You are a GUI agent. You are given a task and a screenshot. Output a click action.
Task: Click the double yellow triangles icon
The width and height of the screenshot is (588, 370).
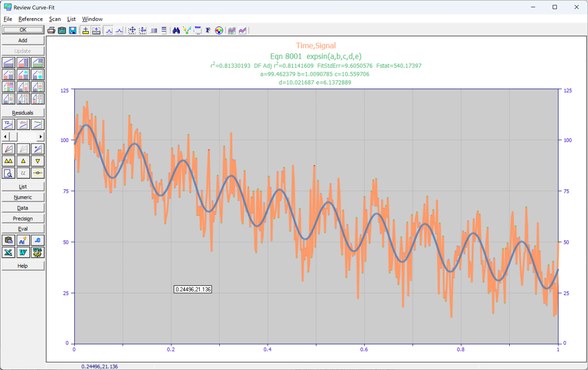click(x=8, y=161)
